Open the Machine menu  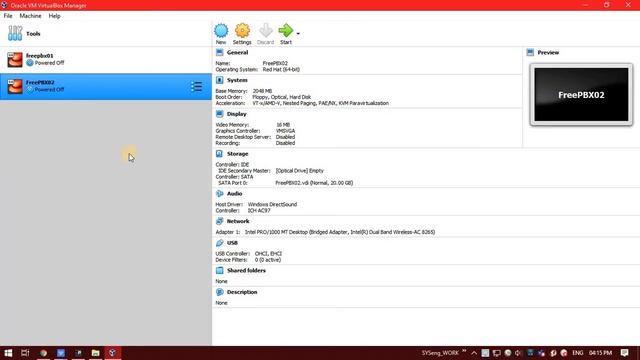[30, 16]
